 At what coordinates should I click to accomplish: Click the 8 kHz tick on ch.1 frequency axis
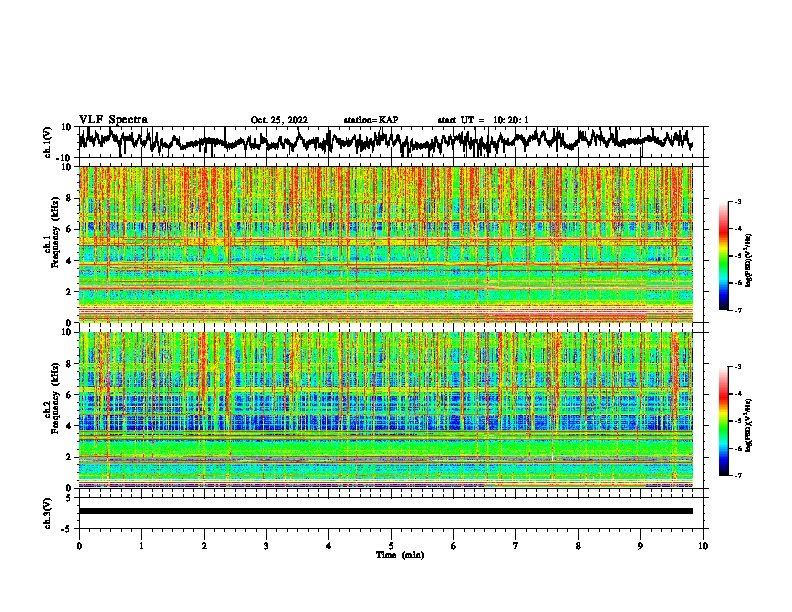[69, 198]
